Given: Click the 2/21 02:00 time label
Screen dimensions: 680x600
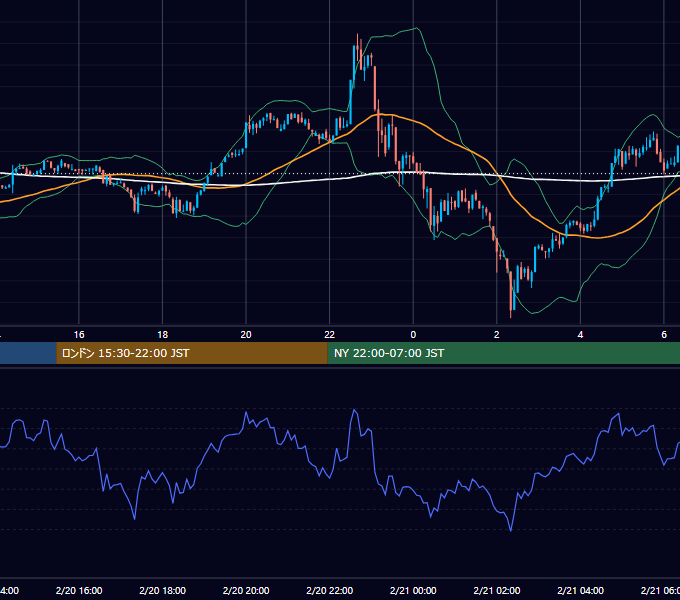Looking at the screenshot, I should click(497, 590).
